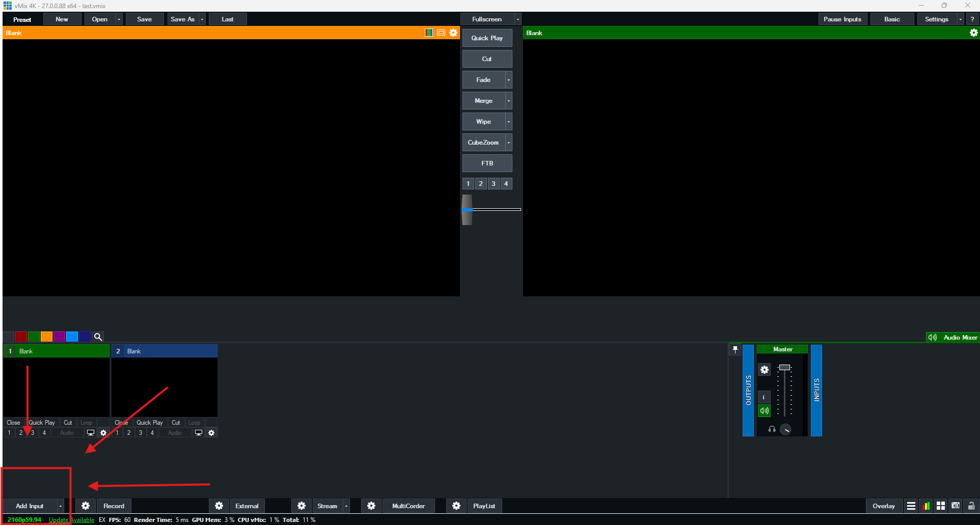Take a snapshot using the camera icon

coord(955,506)
